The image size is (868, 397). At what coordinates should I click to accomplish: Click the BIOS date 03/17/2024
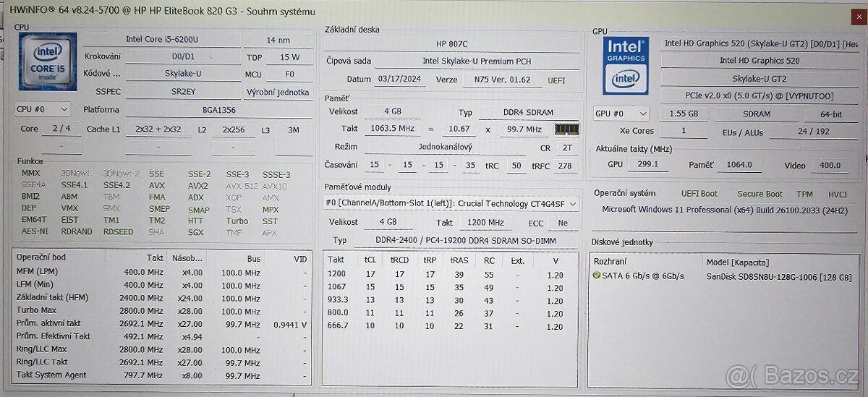[400, 79]
